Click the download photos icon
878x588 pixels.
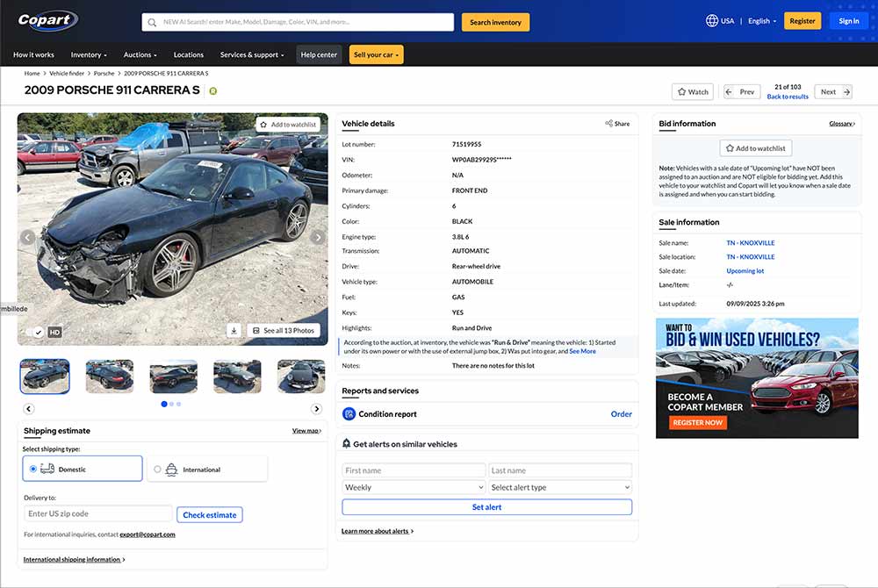pyautogui.click(x=234, y=330)
